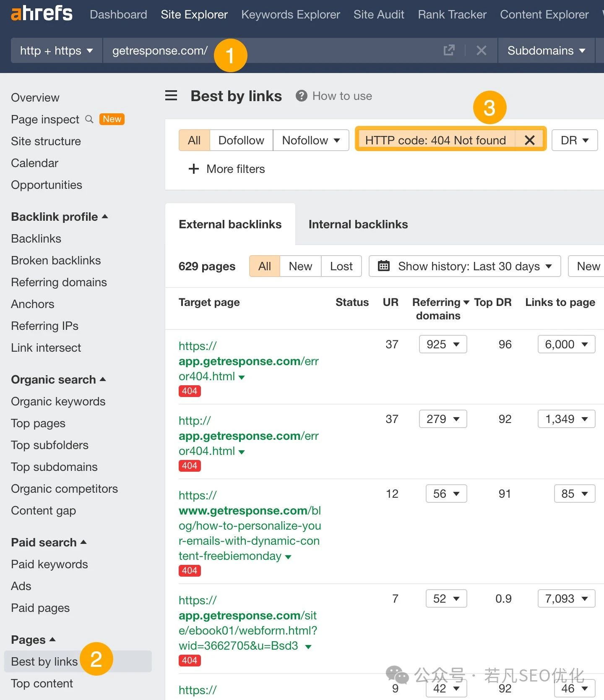Open the 925 referring domains dropdown

[x=443, y=344]
